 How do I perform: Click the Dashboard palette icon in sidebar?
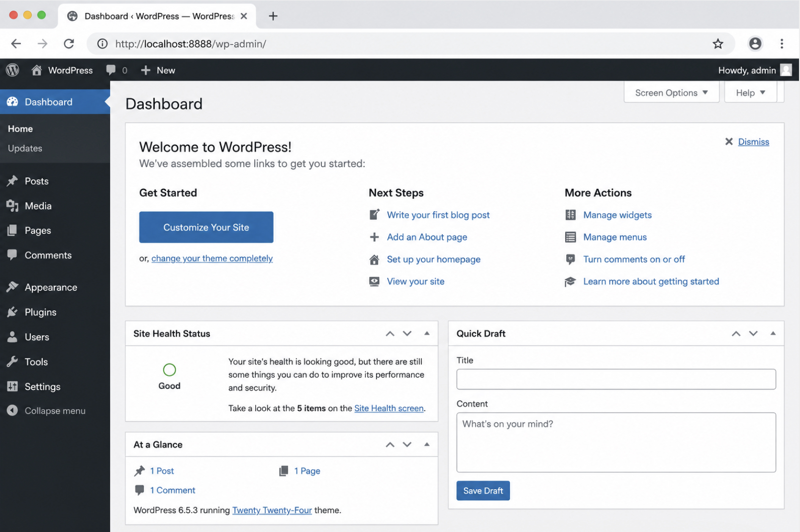tap(12, 102)
